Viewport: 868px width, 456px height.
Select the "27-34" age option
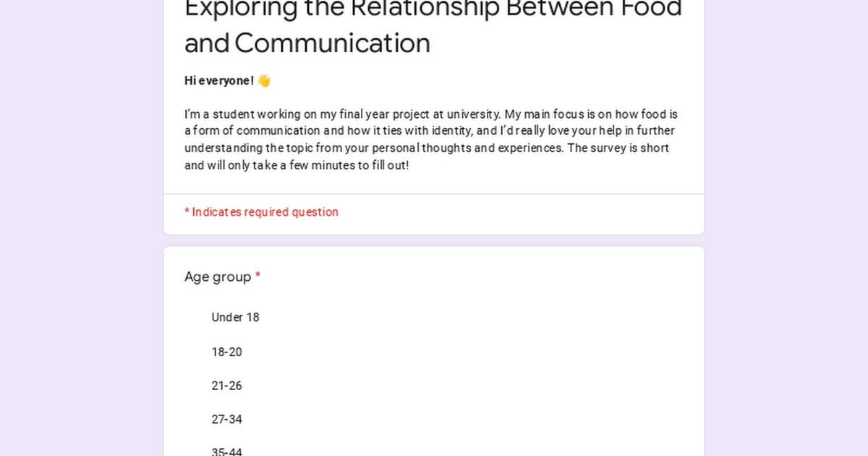click(226, 419)
